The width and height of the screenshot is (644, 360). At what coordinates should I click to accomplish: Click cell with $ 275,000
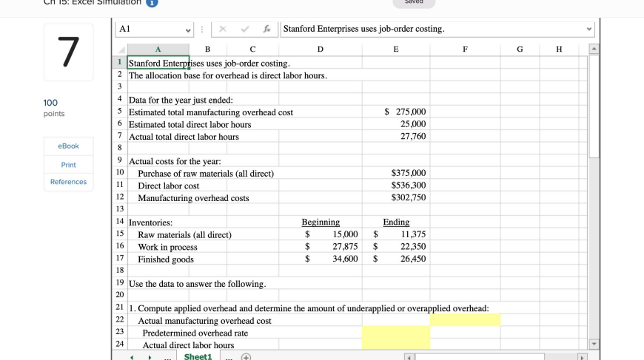click(396, 112)
